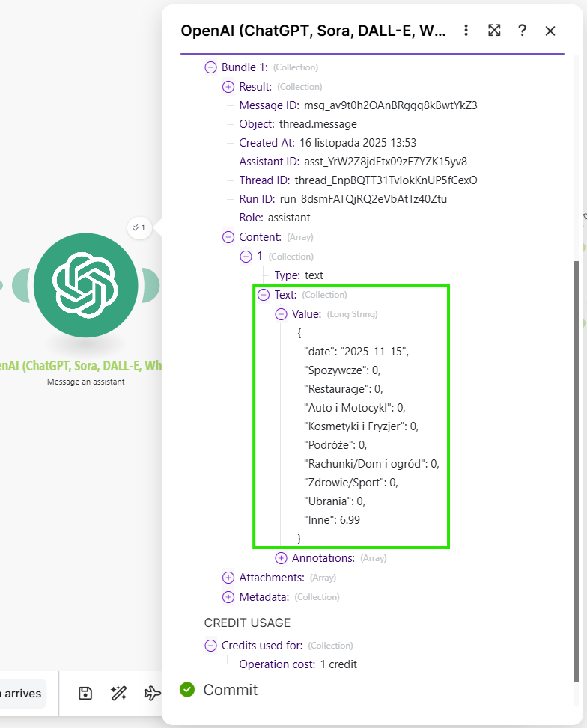Click the airplane explain flow icon
This screenshot has width=587, height=728.
click(x=152, y=693)
